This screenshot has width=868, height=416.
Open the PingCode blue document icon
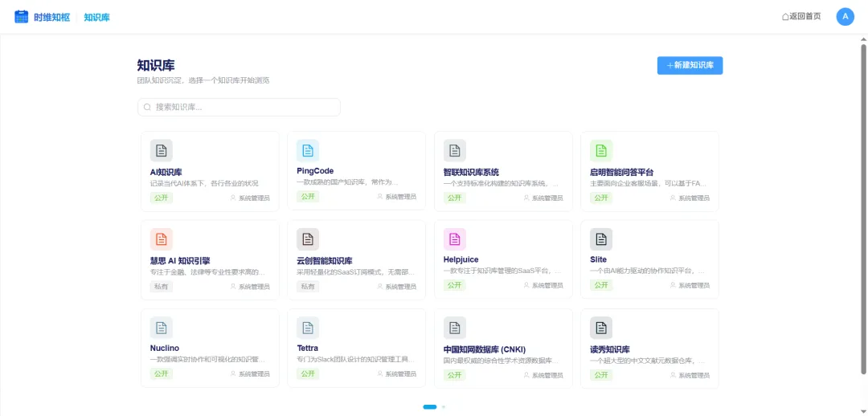click(x=308, y=150)
